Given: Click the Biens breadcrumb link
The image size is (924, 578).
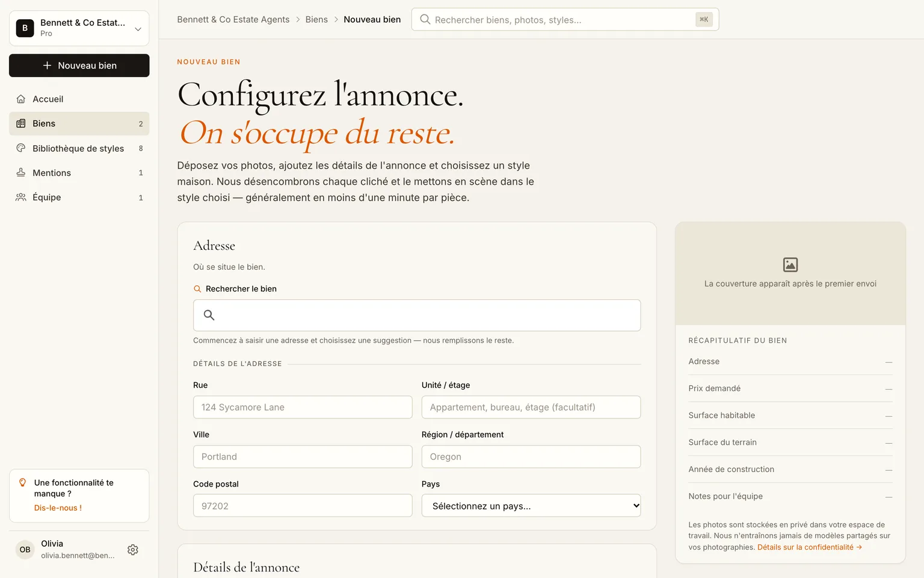Looking at the screenshot, I should pos(316,19).
